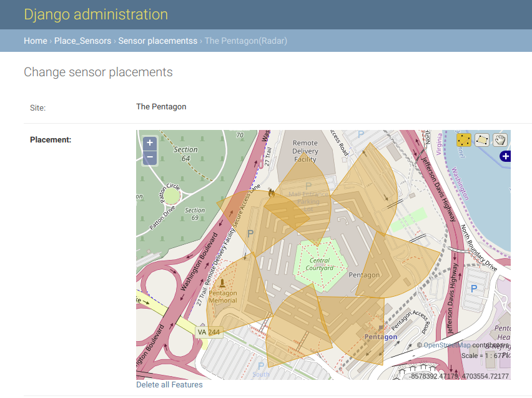Viewport: 532px width, 398px height.
Task: Click Django administration header title
Action: 96,14
